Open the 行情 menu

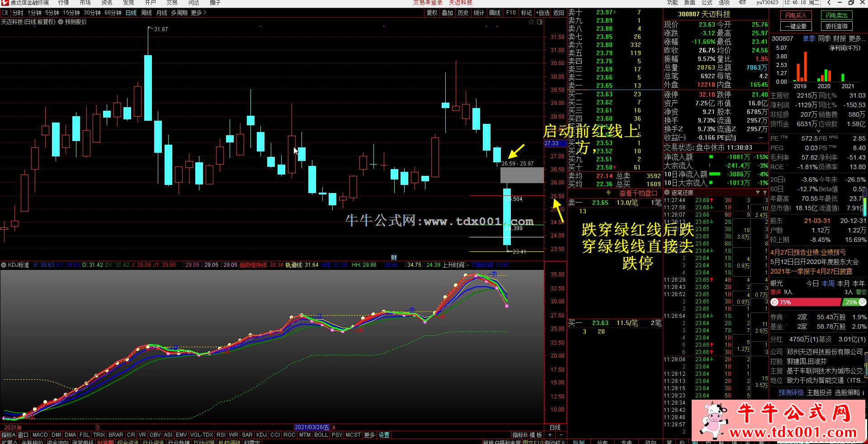64,2
